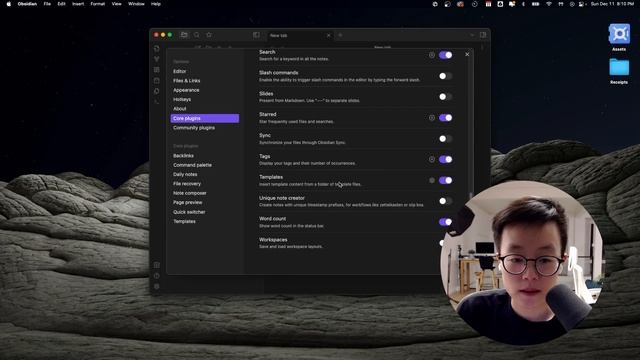Open Command palette plugin settings
The height and width of the screenshot is (360, 640).
point(205,165)
